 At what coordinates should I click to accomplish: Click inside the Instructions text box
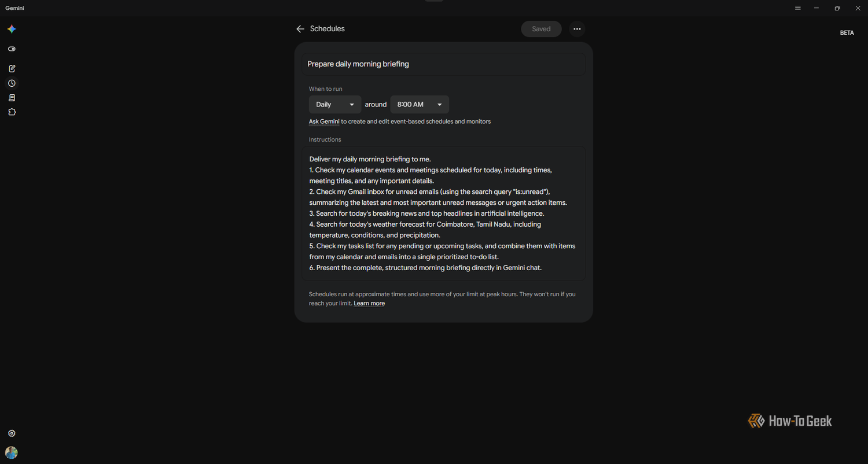coord(443,213)
